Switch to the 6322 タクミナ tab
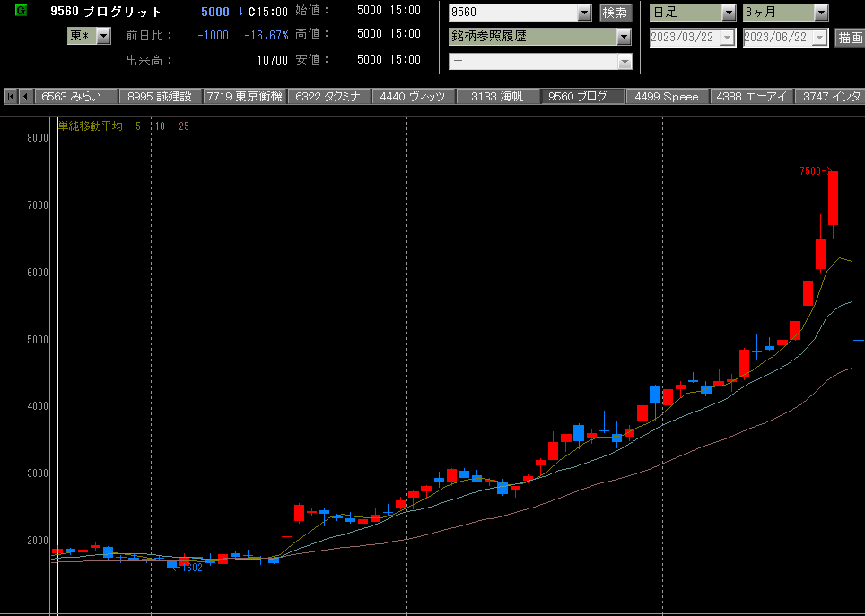The height and width of the screenshot is (616, 865). (x=328, y=97)
